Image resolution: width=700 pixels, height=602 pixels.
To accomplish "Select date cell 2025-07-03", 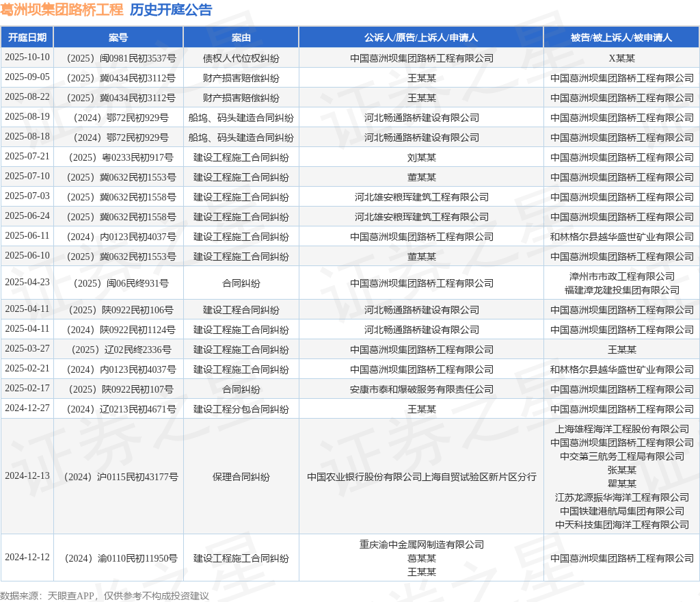I will [x=27, y=196].
